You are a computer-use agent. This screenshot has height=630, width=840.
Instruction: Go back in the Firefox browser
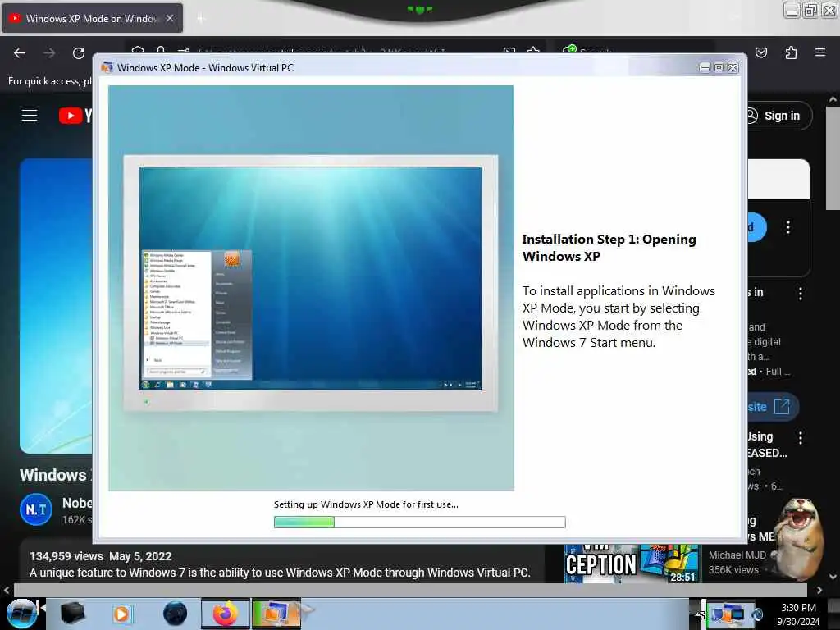pyautogui.click(x=20, y=52)
